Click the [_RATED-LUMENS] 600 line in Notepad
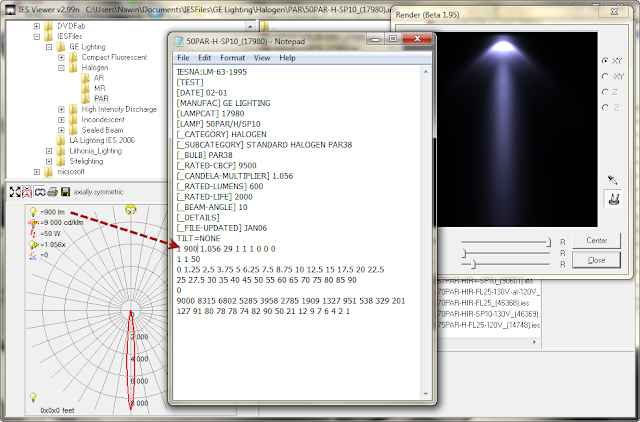The image size is (640, 422). pos(220,187)
